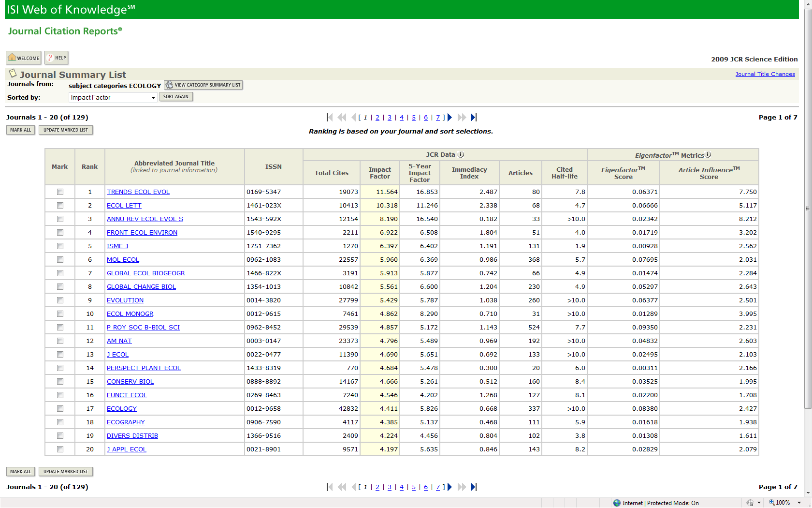Tick the ISME J row checkbox

point(60,246)
